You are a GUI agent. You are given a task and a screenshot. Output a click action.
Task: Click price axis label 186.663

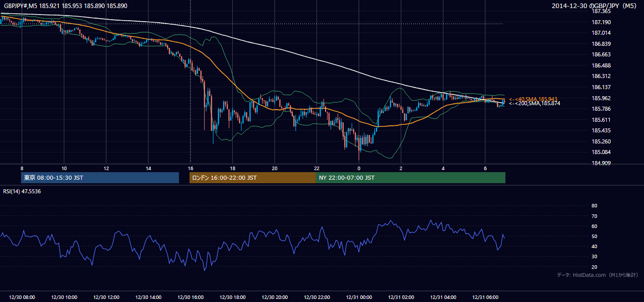pos(601,54)
